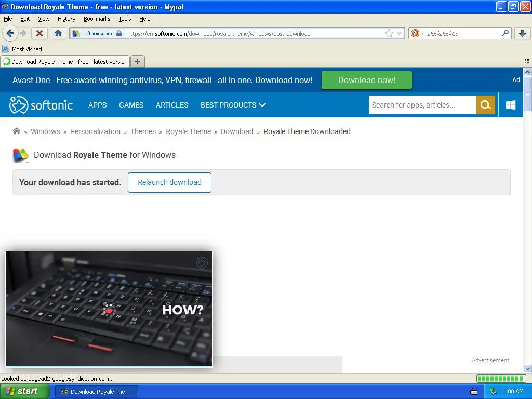Viewport: 532px width, 399px height.
Task: Click the keyboard HOW? video thumbnail
Action: tap(109, 309)
